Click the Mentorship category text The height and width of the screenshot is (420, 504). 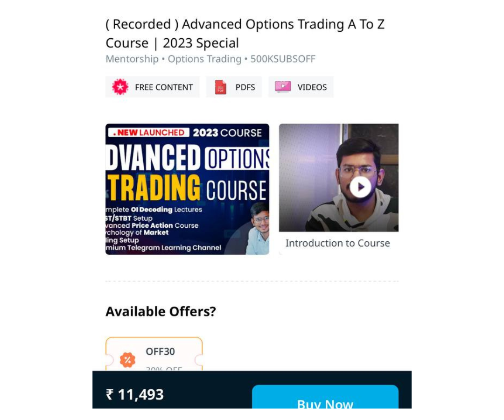pyautogui.click(x=132, y=59)
